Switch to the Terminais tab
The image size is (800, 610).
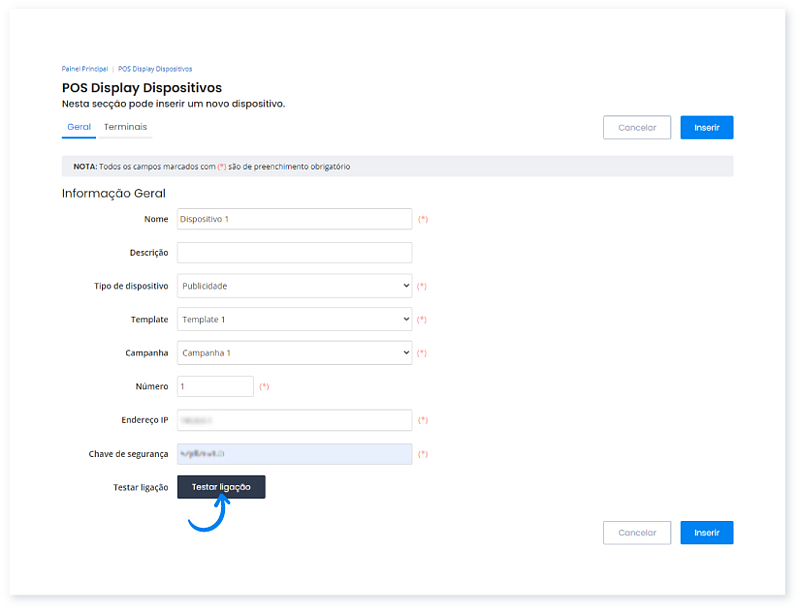(x=126, y=127)
